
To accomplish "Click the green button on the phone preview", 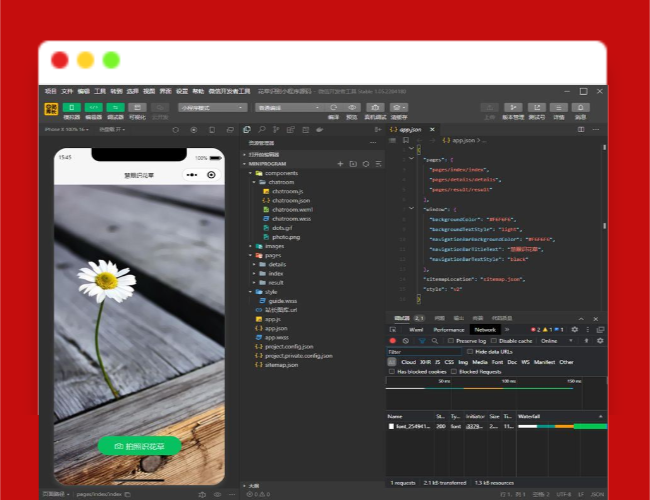I will (138, 445).
